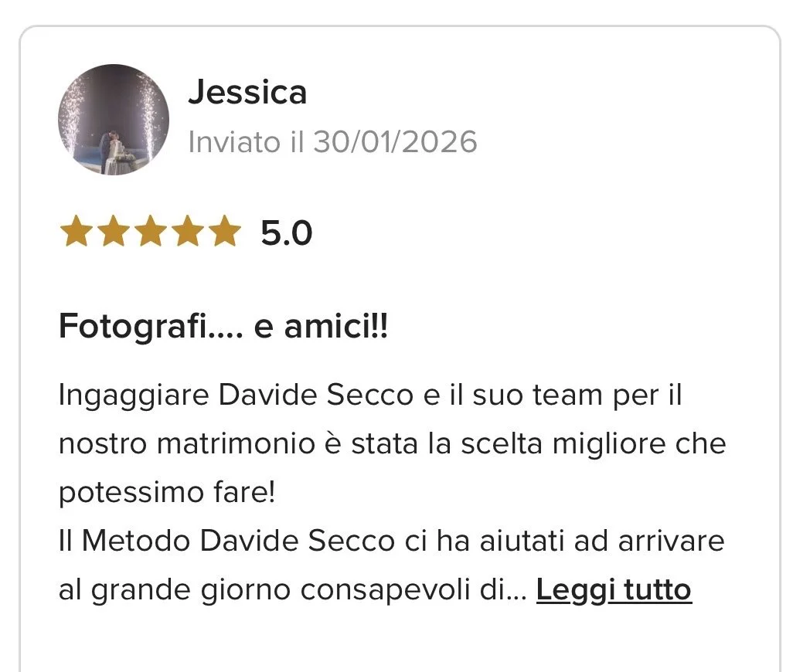Click the word "arrivare" in the review

pos(672,541)
